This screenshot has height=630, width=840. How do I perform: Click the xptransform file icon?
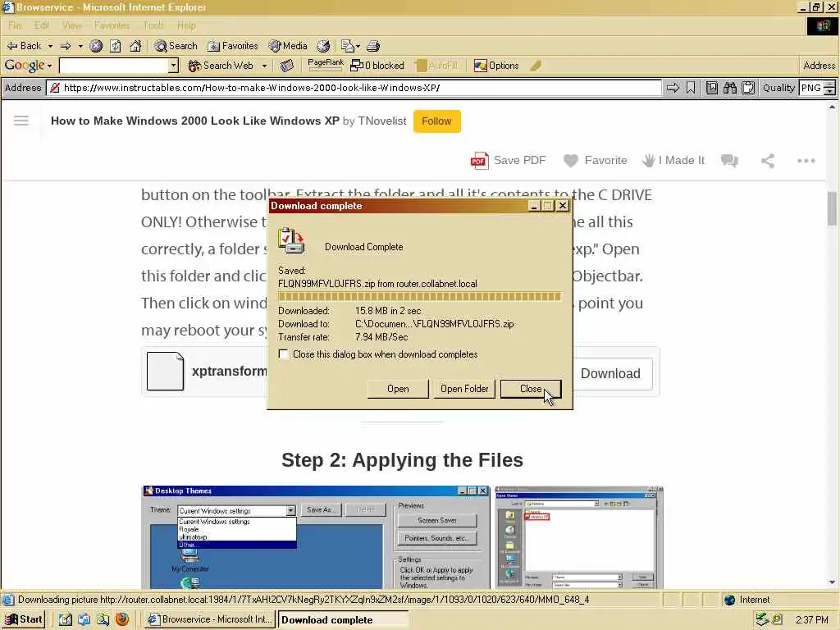click(x=165, y=372)
